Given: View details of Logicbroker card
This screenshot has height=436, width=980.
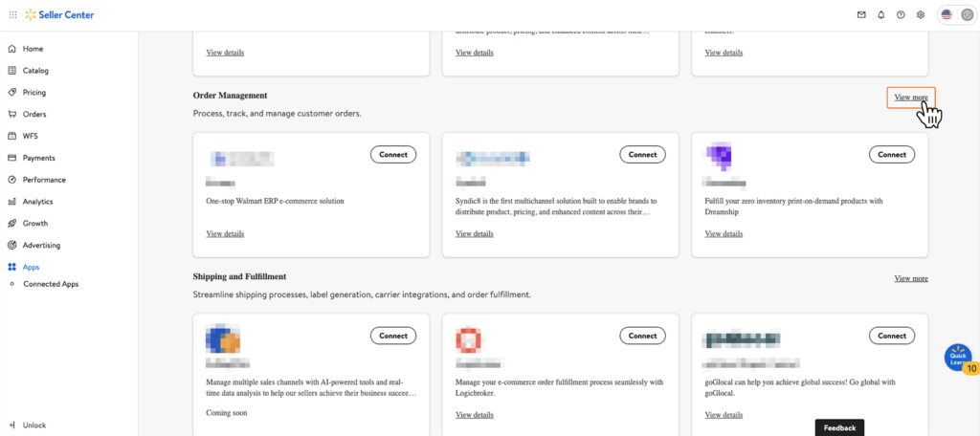Looking at the screenshot, I should (x=475, y=415).
